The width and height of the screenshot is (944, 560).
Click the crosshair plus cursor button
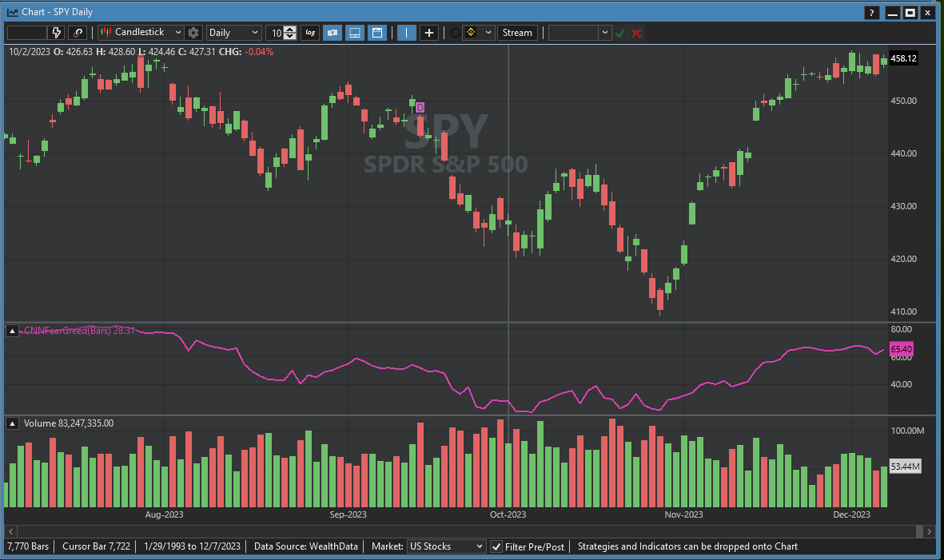tap(429, 33)
